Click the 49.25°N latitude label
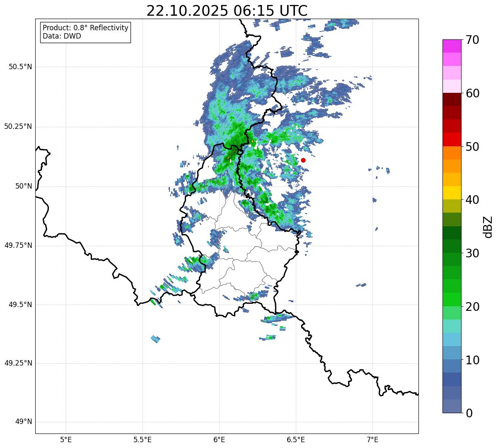The image size is (498, 448). click(18, 363)
